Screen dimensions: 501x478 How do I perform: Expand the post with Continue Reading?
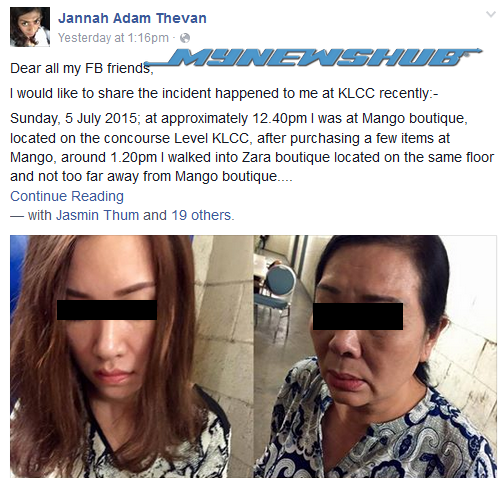[x=67, y=196]
